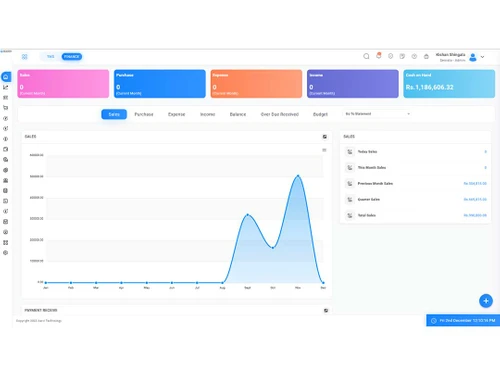Open the Home dashboard sidebar icon
The height and width of the screenshot is (375, 500).
(x=6, y=77)
